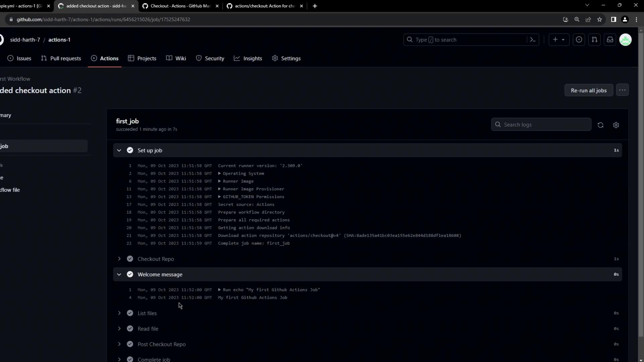Click the user avatar in header

pyautogui.click(x=625, y=40)
